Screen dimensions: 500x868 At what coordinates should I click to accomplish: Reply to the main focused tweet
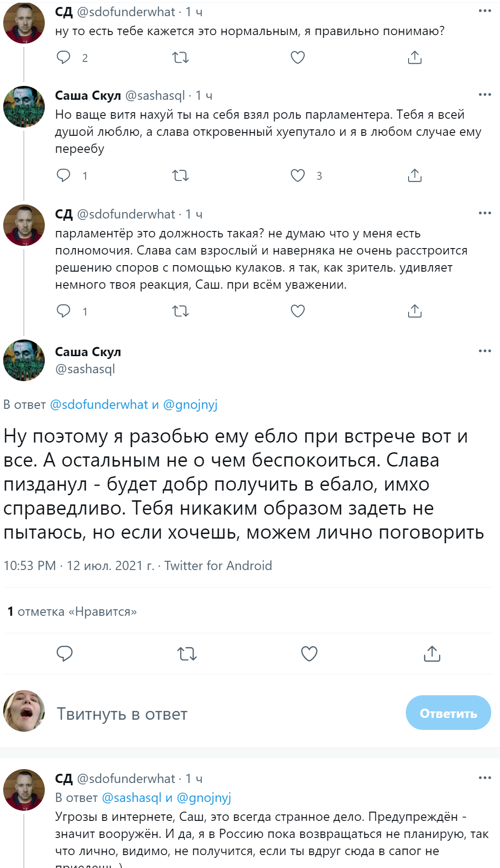tap(65, 654)
